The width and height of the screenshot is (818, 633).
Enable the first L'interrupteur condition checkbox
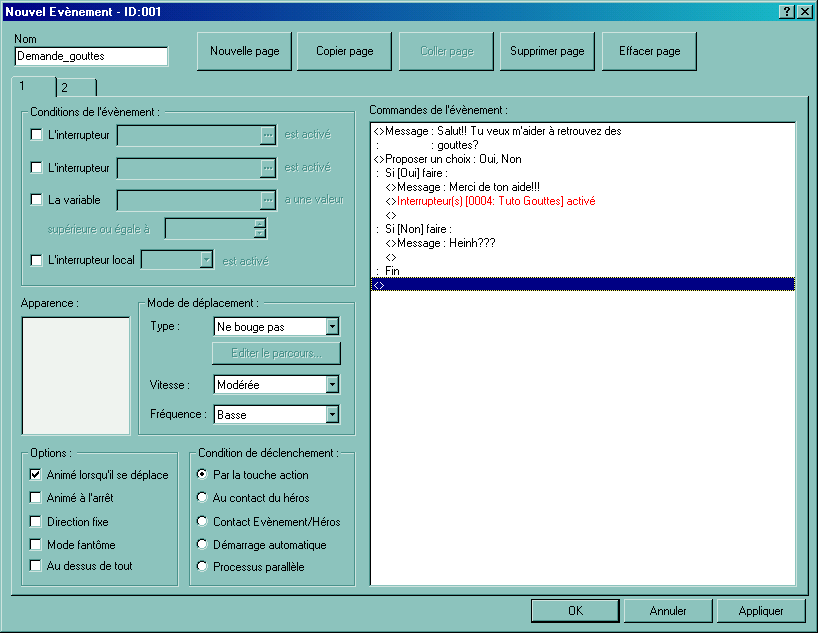(37, 134)
